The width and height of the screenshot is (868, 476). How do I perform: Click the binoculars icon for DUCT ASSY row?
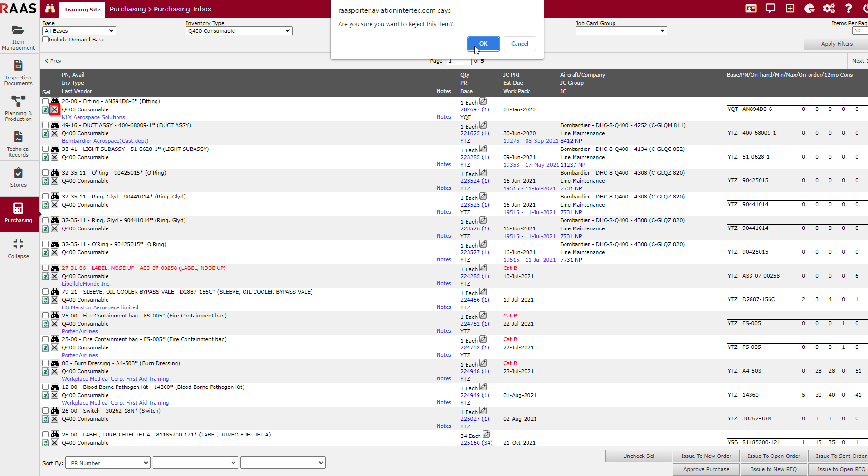[x=55, y=125]
